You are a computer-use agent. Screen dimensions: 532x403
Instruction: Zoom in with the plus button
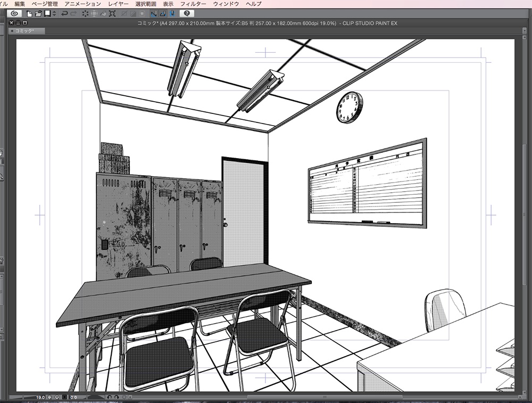coord(57,397)
